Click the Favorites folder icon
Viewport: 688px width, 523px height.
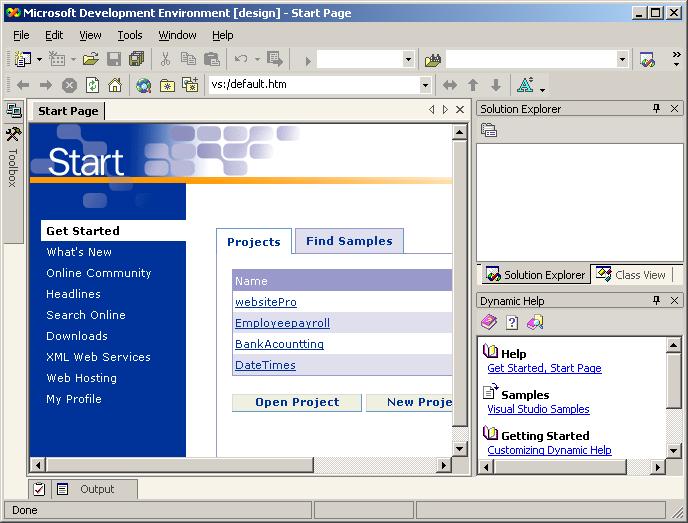click(x=167, y=86)
